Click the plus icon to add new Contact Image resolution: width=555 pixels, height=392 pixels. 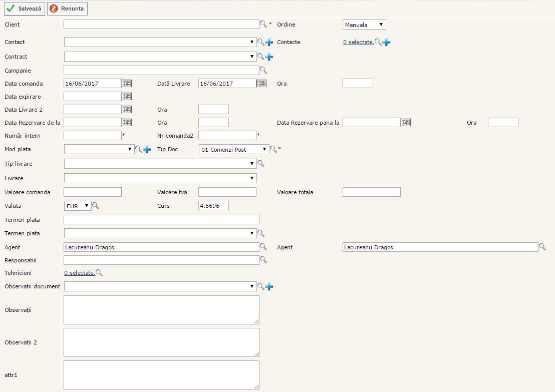(x=269, y=42)
